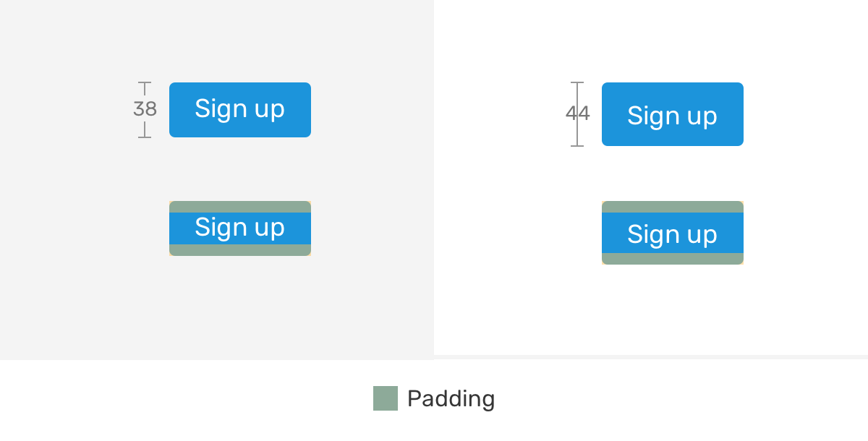
Task: Click the Padding legend text label
Action: click(451, 398)
